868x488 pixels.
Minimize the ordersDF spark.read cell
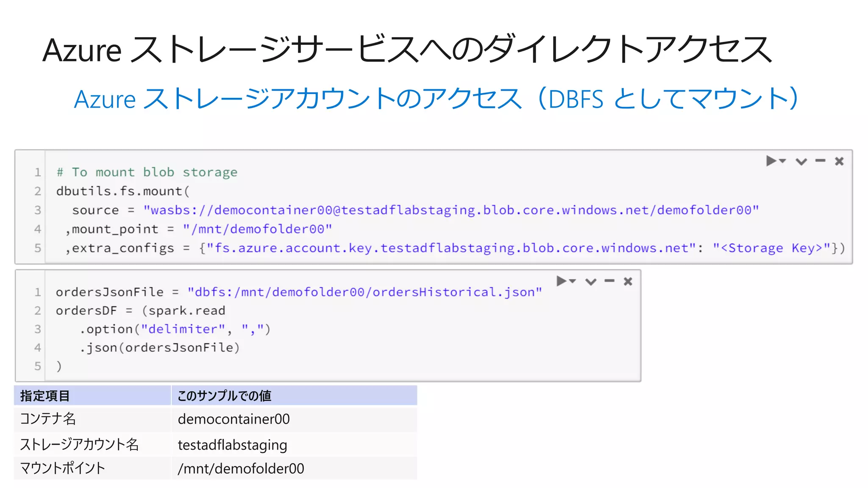(609, 281)
